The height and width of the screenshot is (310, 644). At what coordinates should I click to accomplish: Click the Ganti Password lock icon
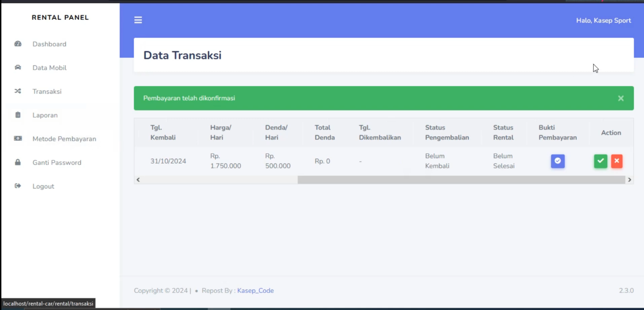point(18,162)
